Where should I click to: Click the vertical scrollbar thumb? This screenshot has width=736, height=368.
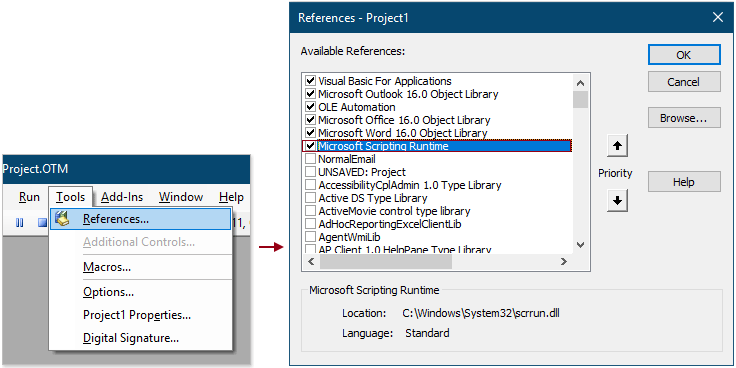pyautogui.click(x=581, y=100)
